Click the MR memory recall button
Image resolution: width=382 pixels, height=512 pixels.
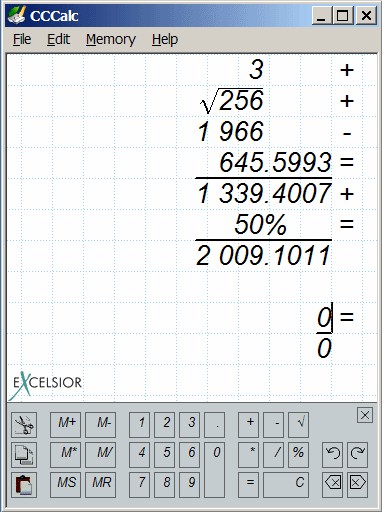point(100,485)
